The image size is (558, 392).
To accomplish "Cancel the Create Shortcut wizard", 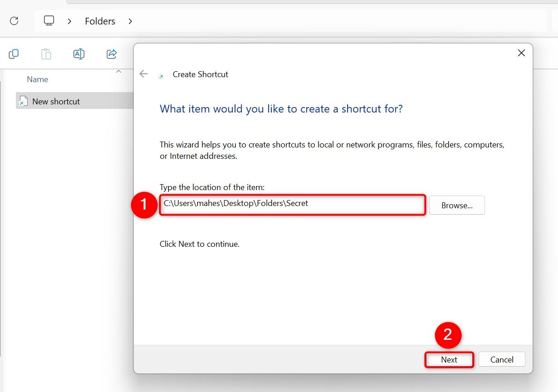I will pos(502,360).
